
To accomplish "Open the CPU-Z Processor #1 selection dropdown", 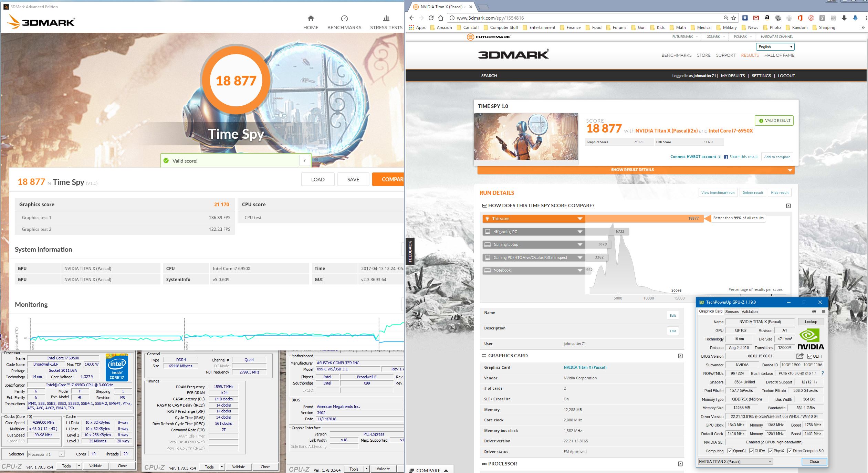I will click(46, 454).
